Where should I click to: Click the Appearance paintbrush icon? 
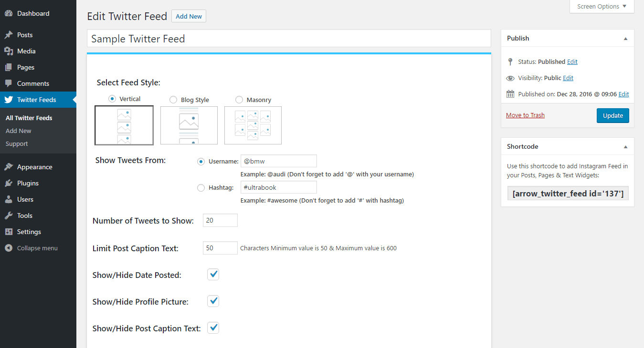[x=9, y=167]
